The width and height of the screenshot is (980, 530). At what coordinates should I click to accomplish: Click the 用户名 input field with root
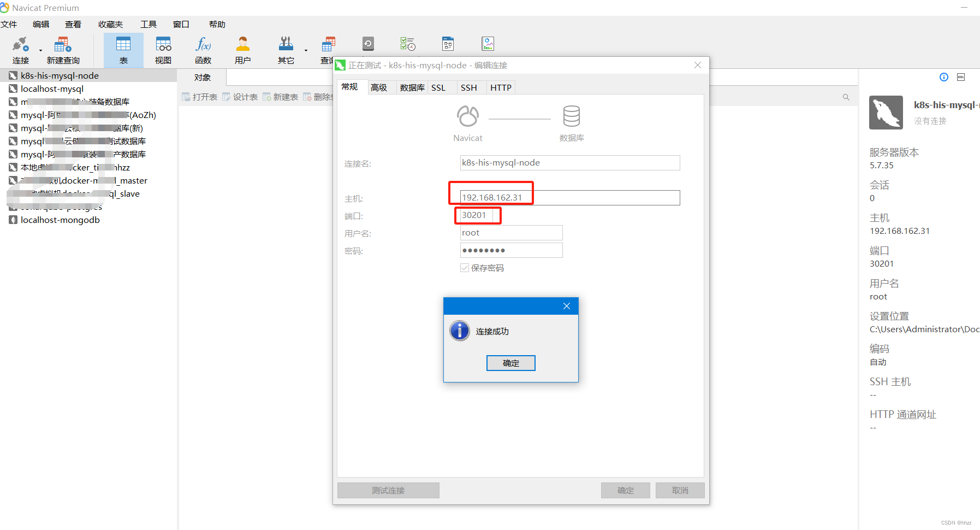pyautogui.click(x=511, y=233)
